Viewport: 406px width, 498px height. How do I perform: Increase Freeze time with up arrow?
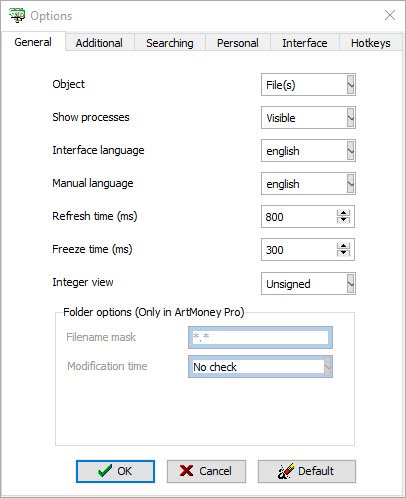tap(343, 246)
